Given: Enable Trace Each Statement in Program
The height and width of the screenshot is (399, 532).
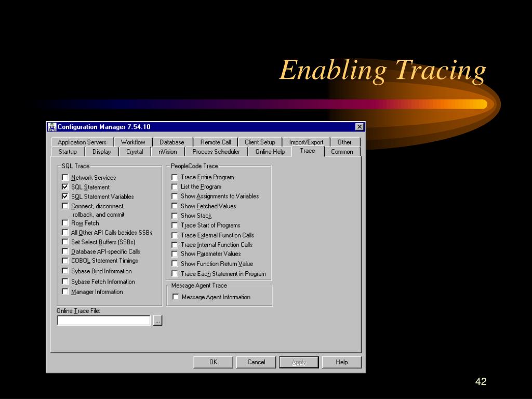Looking at the screenshot, I should (x=175, y=273).
